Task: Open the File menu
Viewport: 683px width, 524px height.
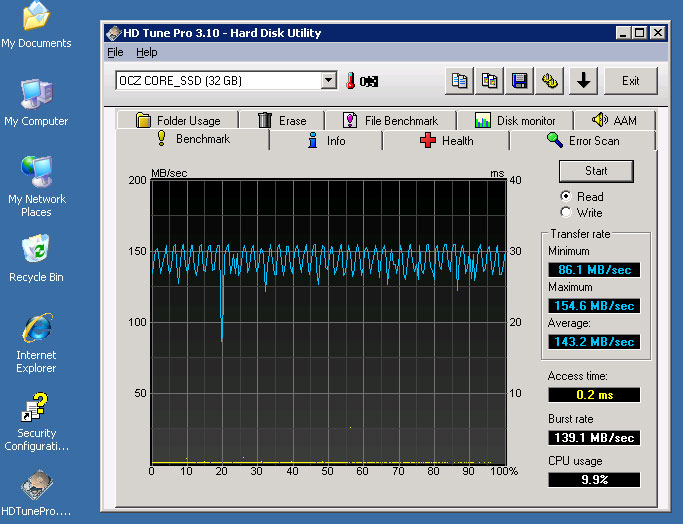Action: pyautogui.click(x=115, y=52)
